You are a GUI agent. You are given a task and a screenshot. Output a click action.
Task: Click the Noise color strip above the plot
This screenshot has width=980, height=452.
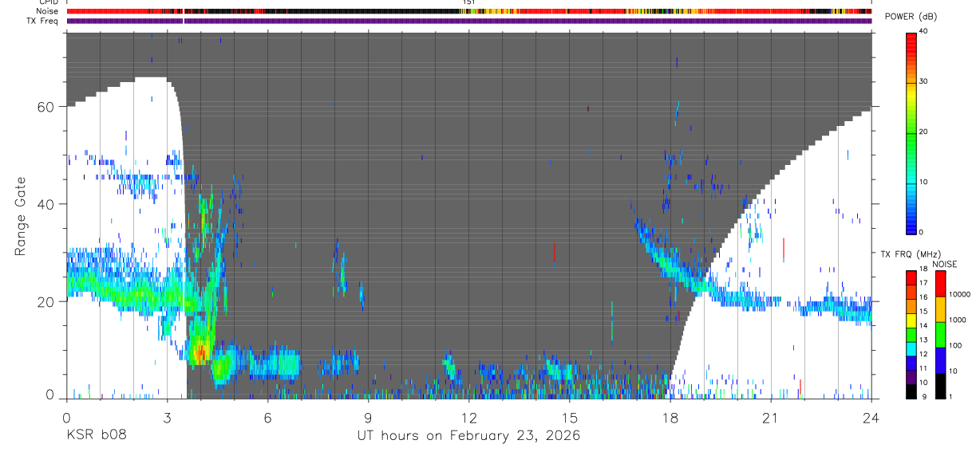pos(469,12)
